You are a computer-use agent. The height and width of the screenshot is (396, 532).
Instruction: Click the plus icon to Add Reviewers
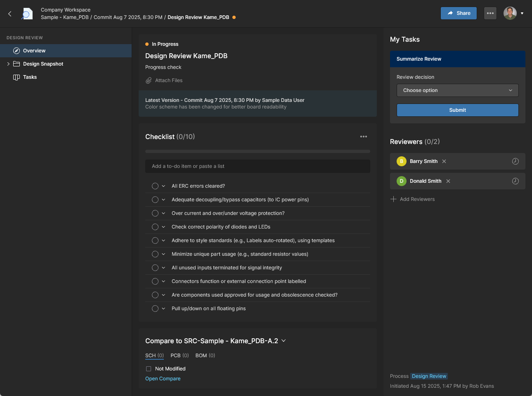[393, 199]
